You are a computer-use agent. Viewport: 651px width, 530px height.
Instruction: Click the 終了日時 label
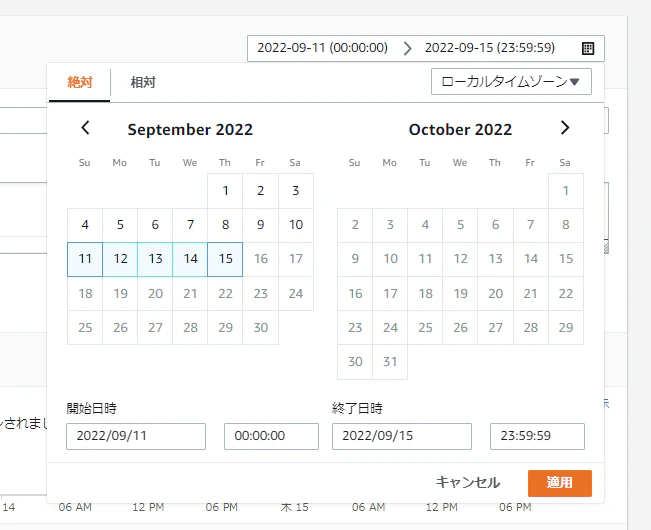(x=357, y=408)
